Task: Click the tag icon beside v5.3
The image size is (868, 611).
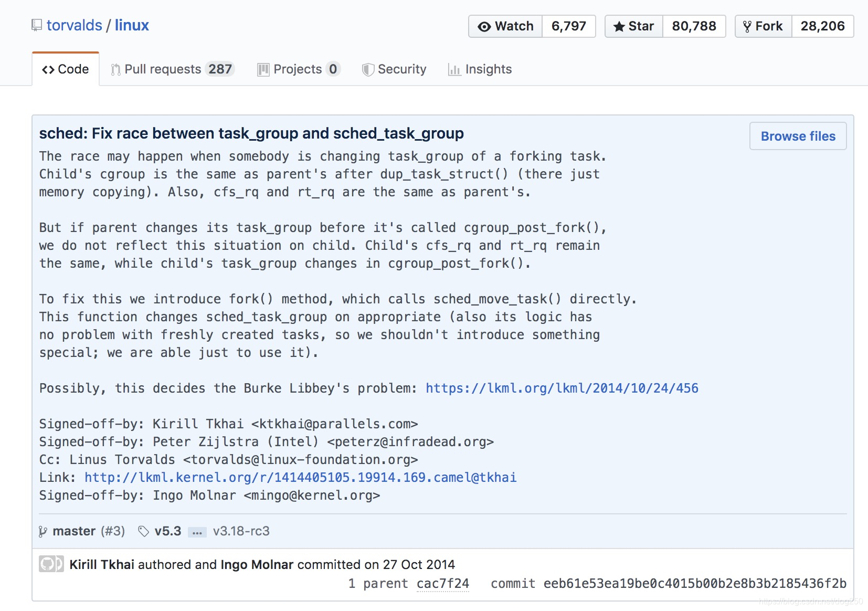Action: point(143,532)
